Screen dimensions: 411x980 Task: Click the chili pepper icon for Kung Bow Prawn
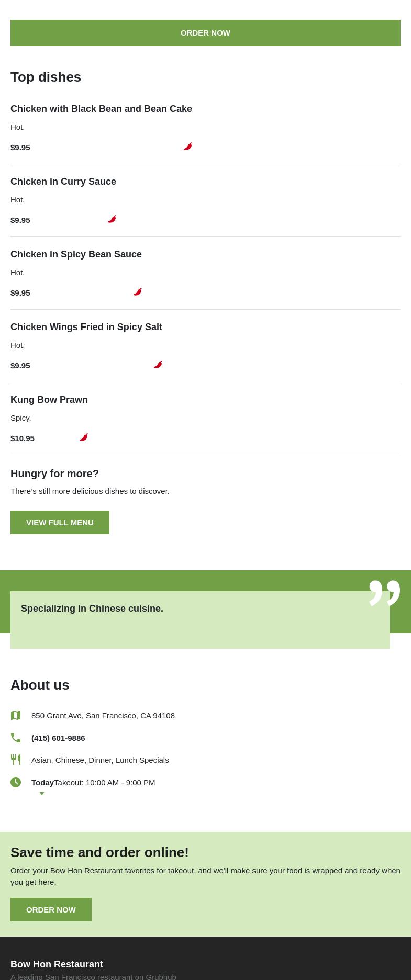(x=84, y=437)
